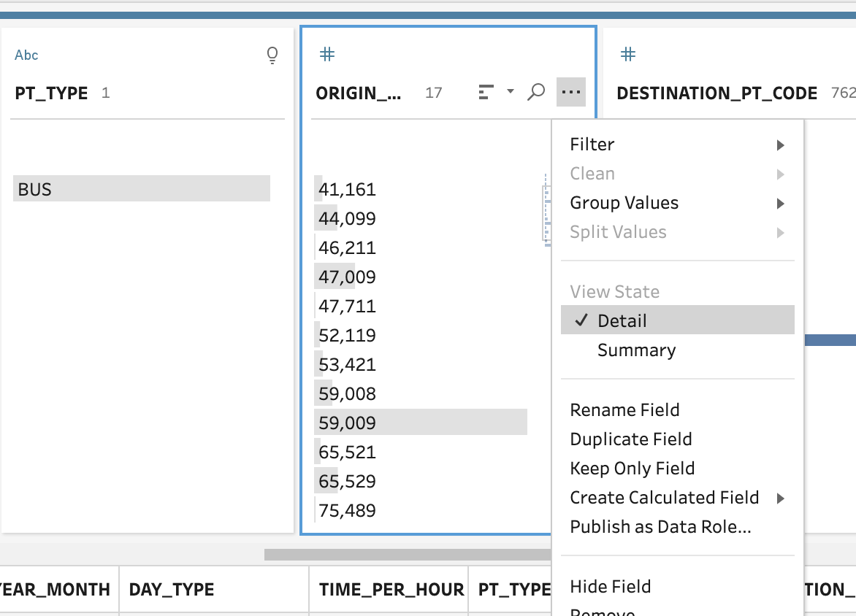Click the Abc data type icon on PT_TYPE
Screen dimensions: 856x616
pyautogui.click(x=26, y=55)
